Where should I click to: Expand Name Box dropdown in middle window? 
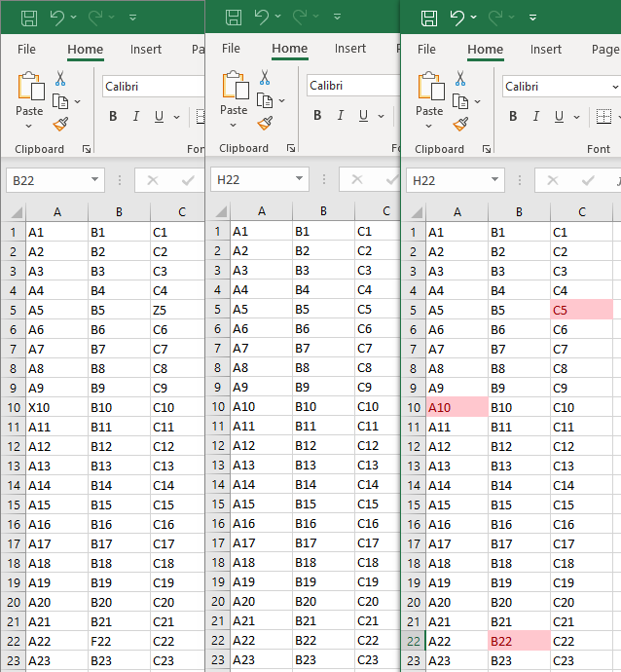click(x=299, y=178)
